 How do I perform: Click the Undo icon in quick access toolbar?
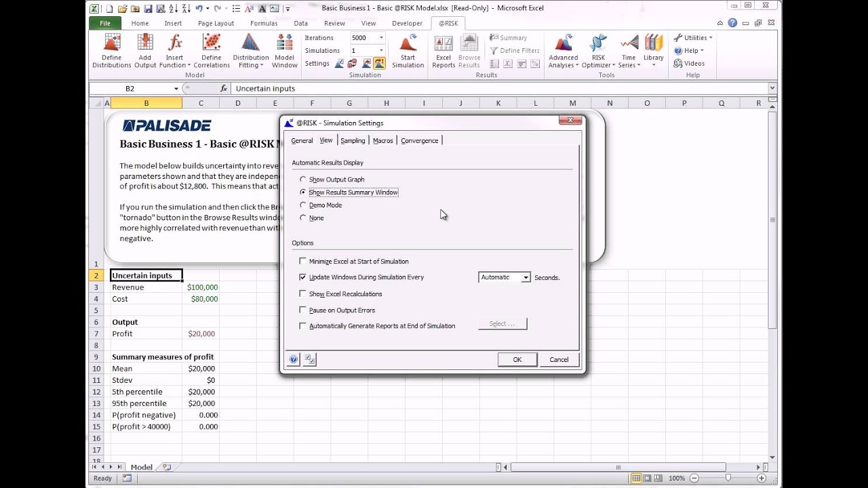pyautogui.click(x=199, y=9)
